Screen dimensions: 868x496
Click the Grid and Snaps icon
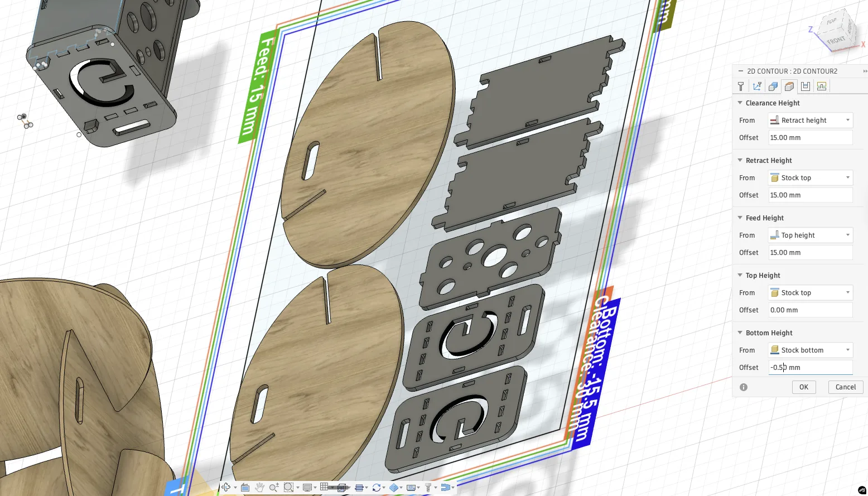point(324,487)
